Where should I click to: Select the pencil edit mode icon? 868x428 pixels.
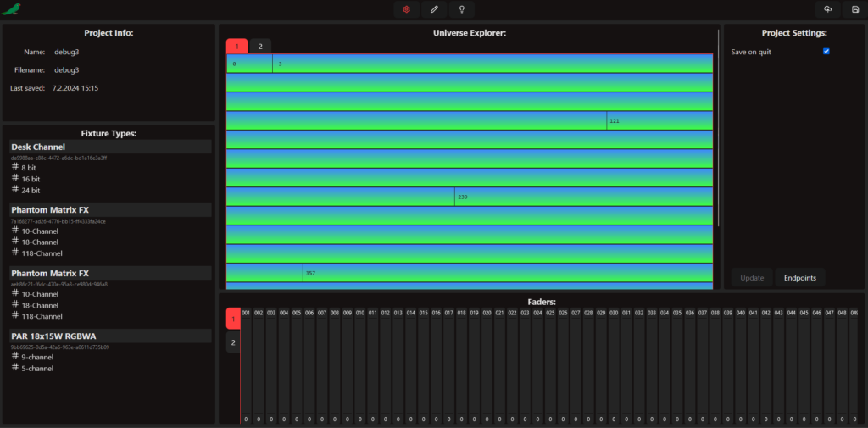point(434,9)
